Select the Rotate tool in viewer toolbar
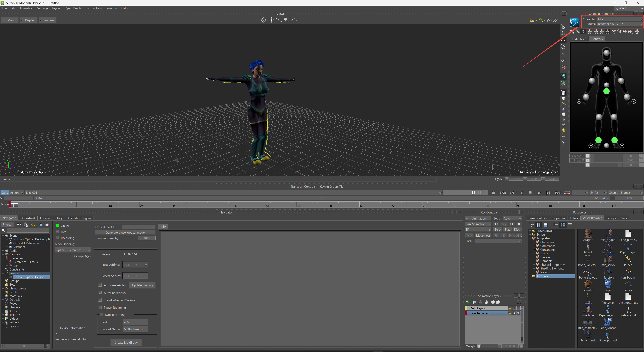The image size is (644, 352). (563, 47)
